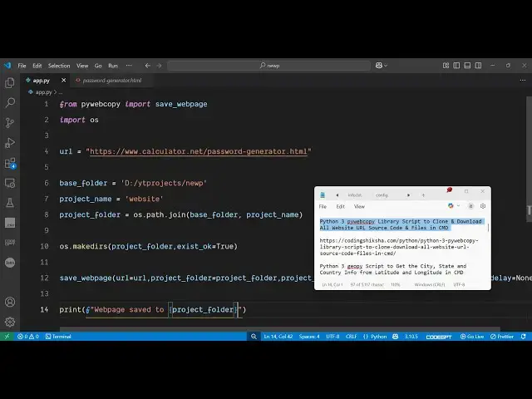The height and width of the screenshot is (399, 532).
Task: Open the Run and Debug view
Action: pyautogui.click(x=10, y=143)
